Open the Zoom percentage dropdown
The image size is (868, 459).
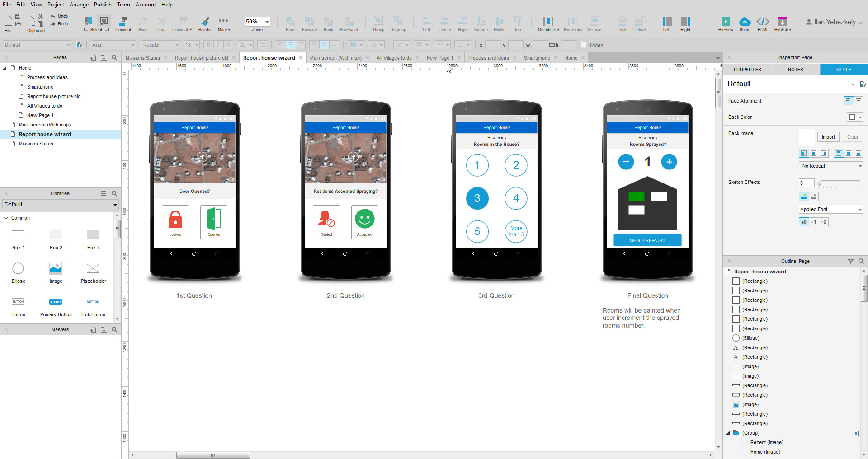coord(267,22)
